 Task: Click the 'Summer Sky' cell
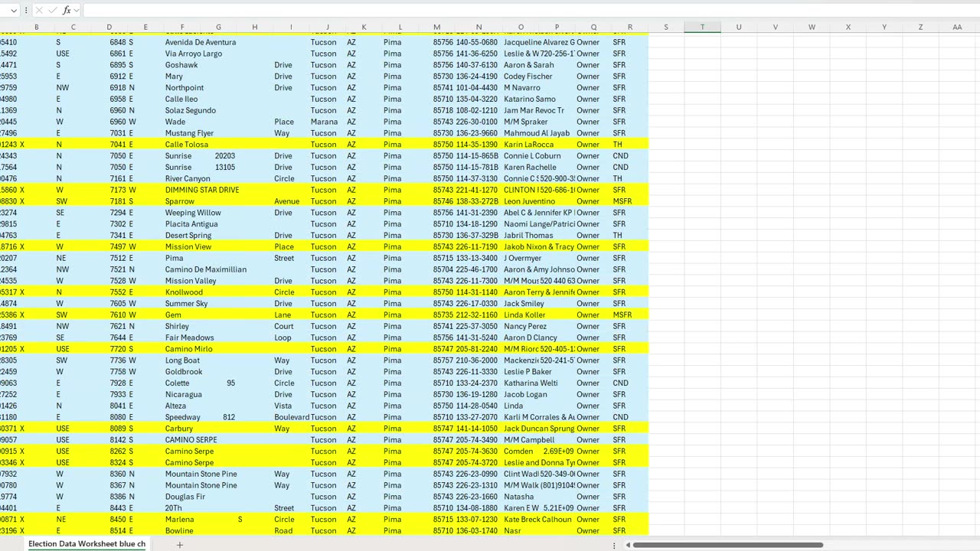pos(187,304)
